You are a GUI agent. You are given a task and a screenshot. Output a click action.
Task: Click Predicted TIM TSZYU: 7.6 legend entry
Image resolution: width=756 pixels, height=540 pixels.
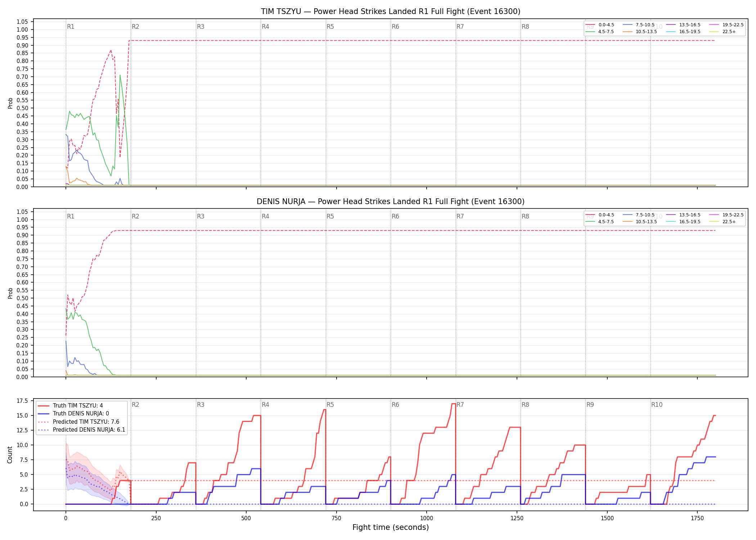click(x=78, y=422)
